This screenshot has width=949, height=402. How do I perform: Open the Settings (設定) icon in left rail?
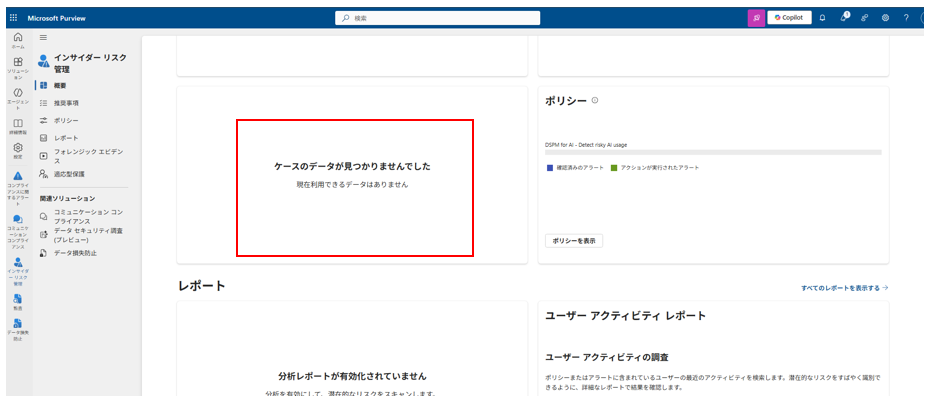coord(18,150)
